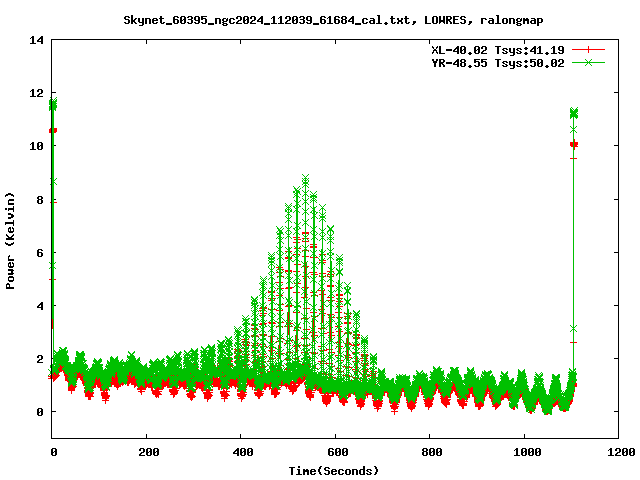
Task: Click x-axis tick label 1200
Action: point(621,452)
